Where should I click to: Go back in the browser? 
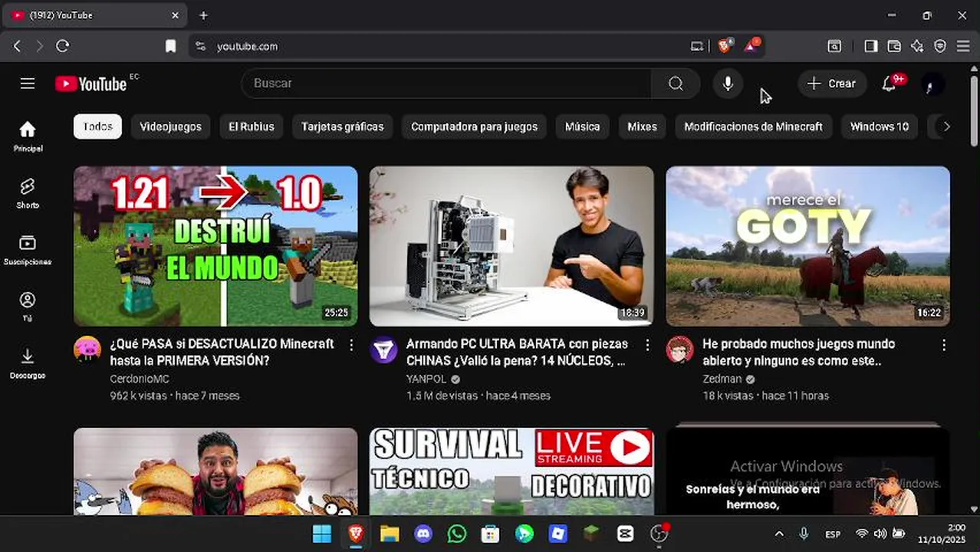pyautogui.click(x=17, y=46)
